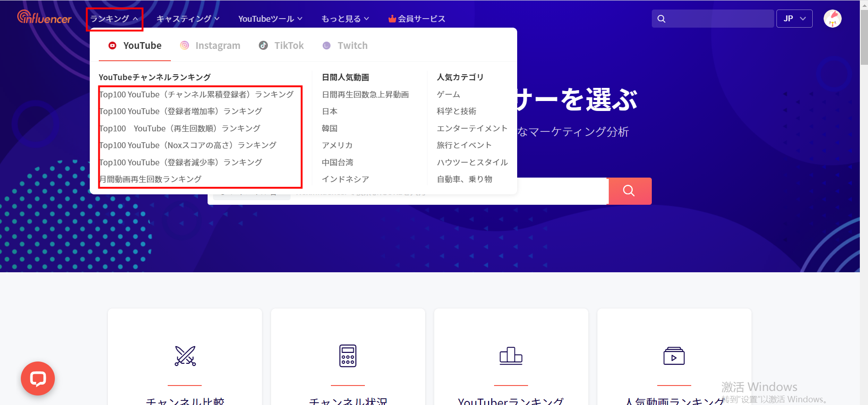Switch to the YouTube tab
The height and width of the screenshot is (405, 868).
(135, 45)
